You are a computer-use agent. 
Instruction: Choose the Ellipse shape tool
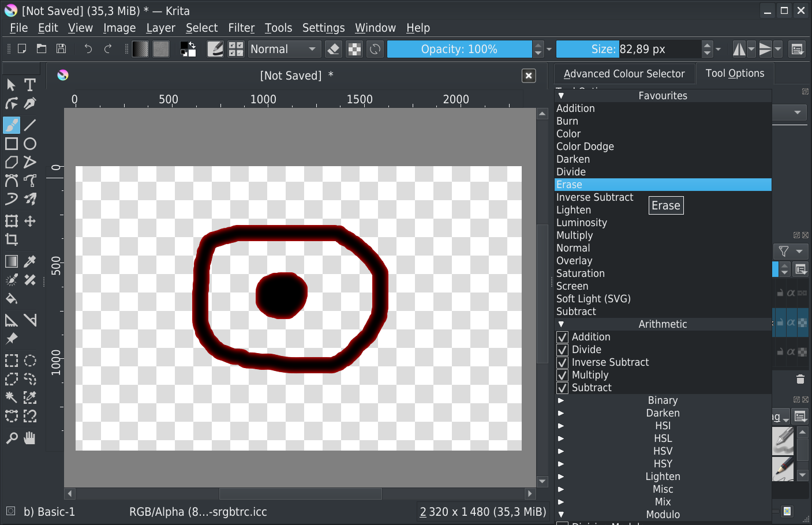pos(30,144)
